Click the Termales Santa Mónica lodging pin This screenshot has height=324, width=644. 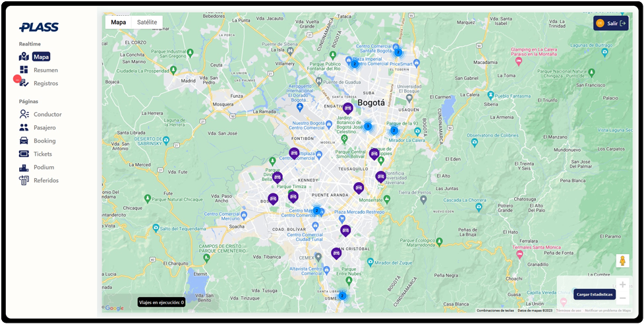[519, 254]
